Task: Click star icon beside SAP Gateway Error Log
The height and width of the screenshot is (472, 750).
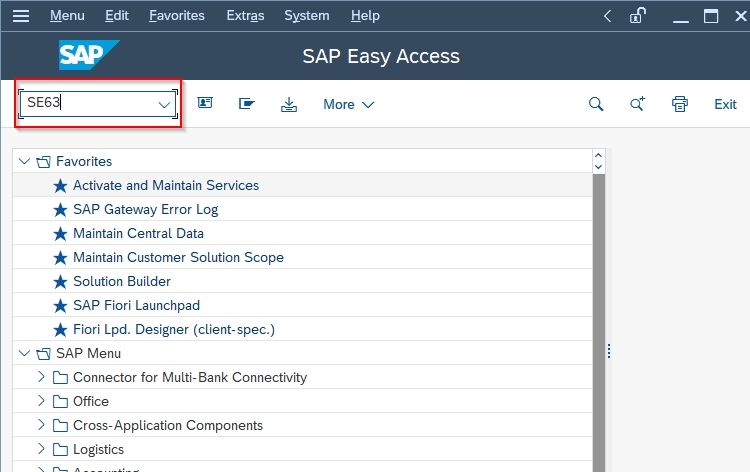Action: coord(60,209)
